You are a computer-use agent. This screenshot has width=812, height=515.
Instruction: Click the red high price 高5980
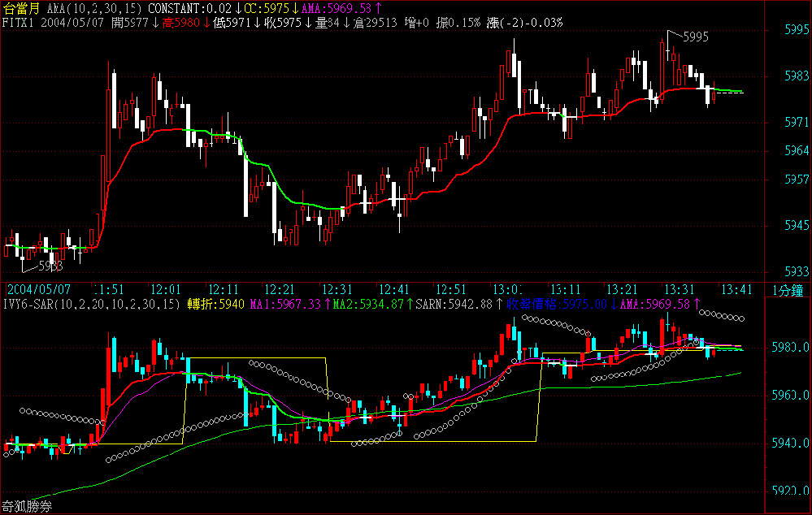[x=180, y=22]
